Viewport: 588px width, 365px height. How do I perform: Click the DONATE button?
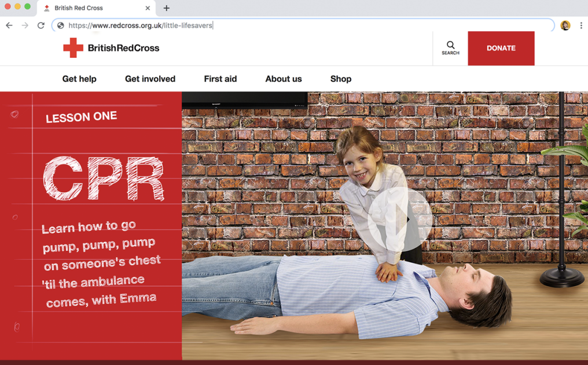pos(501,48)
